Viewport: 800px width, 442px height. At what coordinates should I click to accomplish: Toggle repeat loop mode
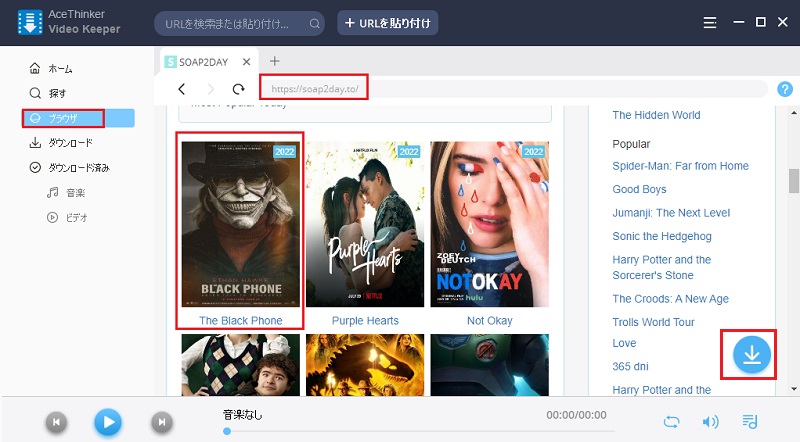tap(671, 422)
